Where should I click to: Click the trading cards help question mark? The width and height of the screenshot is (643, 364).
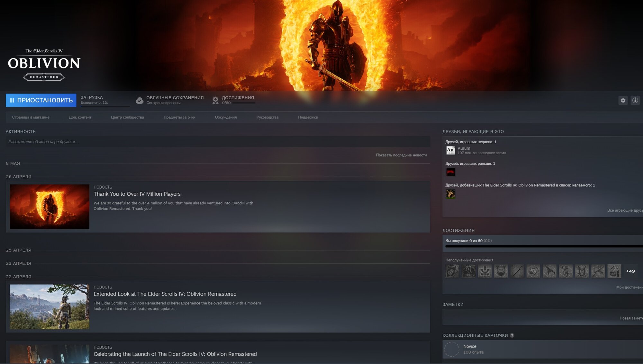[x=512, y=335]
